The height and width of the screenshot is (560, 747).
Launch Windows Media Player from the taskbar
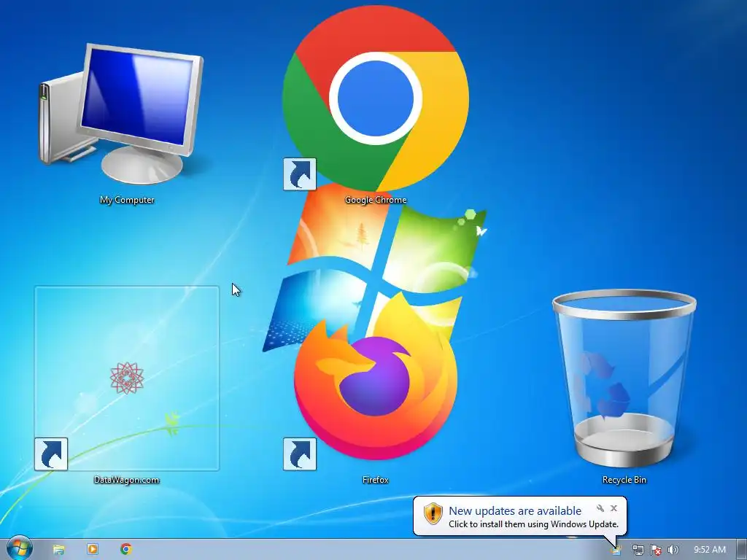(93, 549)
